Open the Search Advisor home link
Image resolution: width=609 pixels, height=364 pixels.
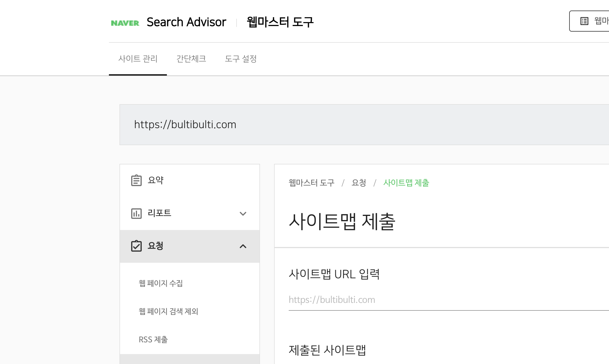tap(186, 22)
